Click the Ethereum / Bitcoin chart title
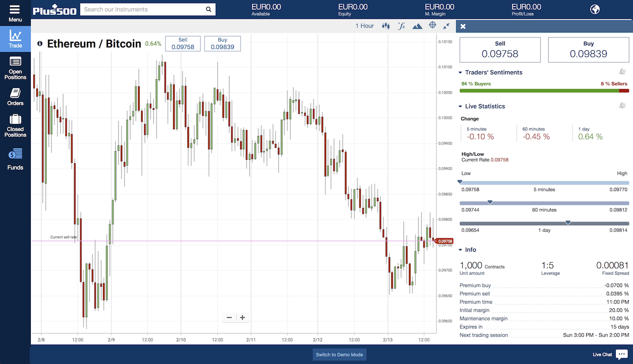The width and height of the screenshot is (633, 364). point(94,43)
